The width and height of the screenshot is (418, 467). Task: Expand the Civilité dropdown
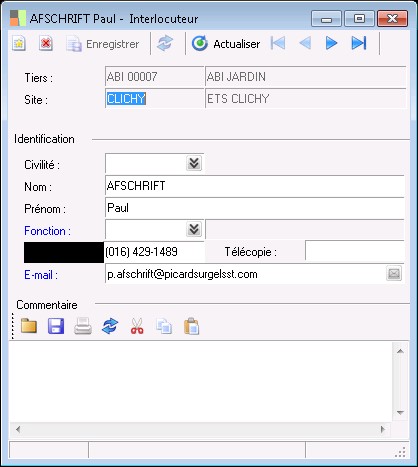click(x=194, y=163)
